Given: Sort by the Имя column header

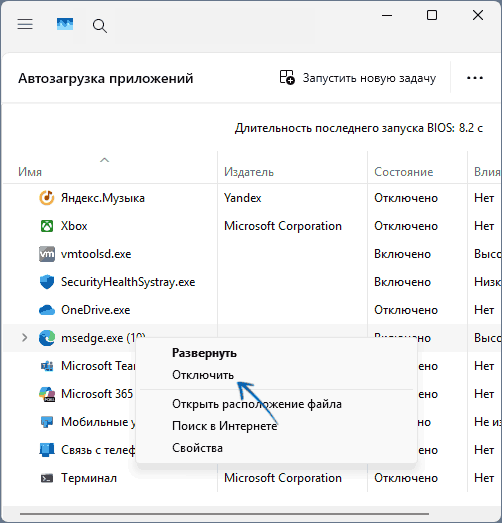Looking at the screenshot, I should click(30, 172).
